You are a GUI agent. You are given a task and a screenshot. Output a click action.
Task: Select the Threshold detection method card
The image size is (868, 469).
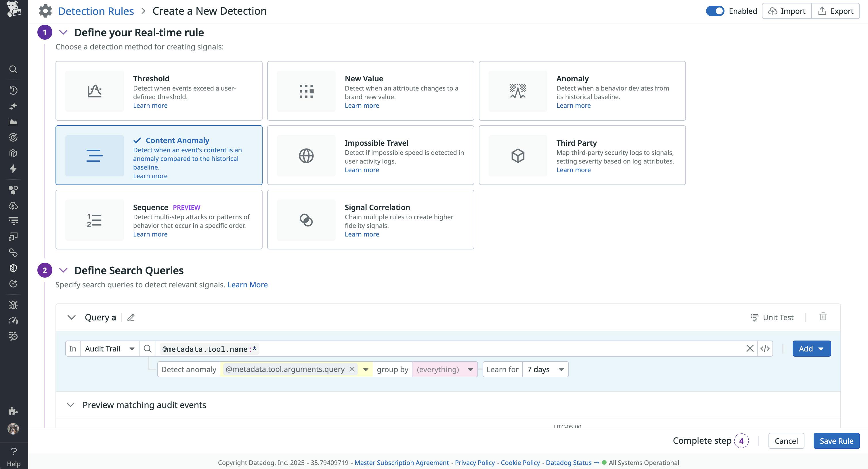pos(159,91)
